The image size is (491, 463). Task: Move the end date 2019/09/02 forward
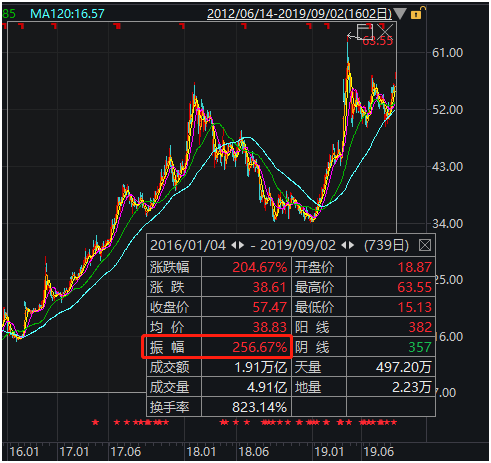[351, 246]
